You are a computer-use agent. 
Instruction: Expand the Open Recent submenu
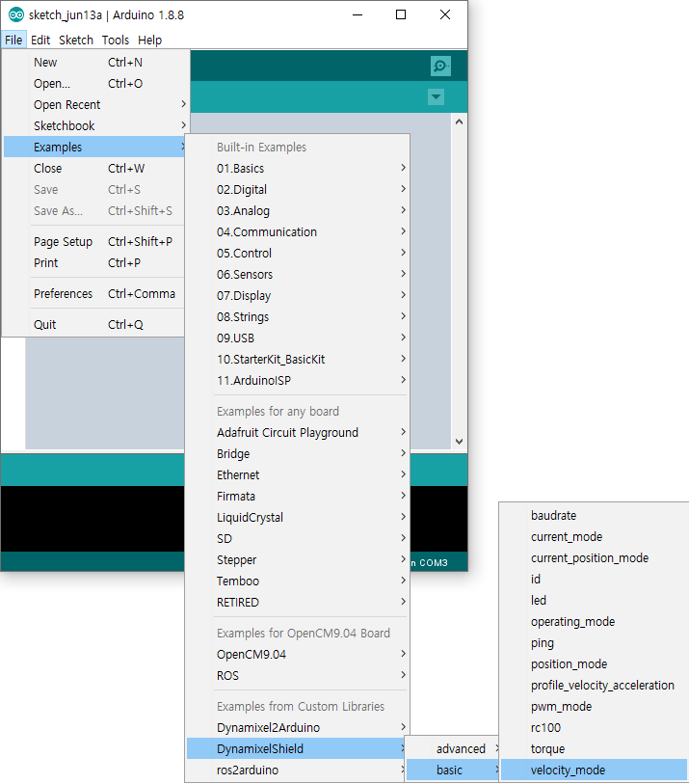67,104
